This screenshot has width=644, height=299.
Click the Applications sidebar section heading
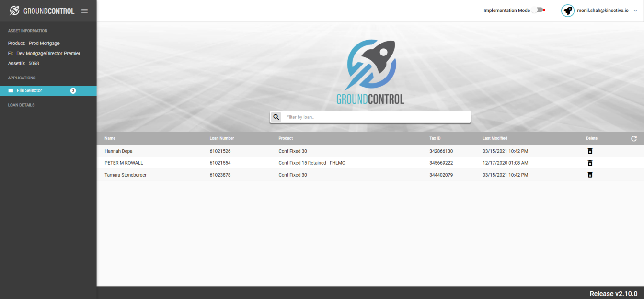[22, 78]
